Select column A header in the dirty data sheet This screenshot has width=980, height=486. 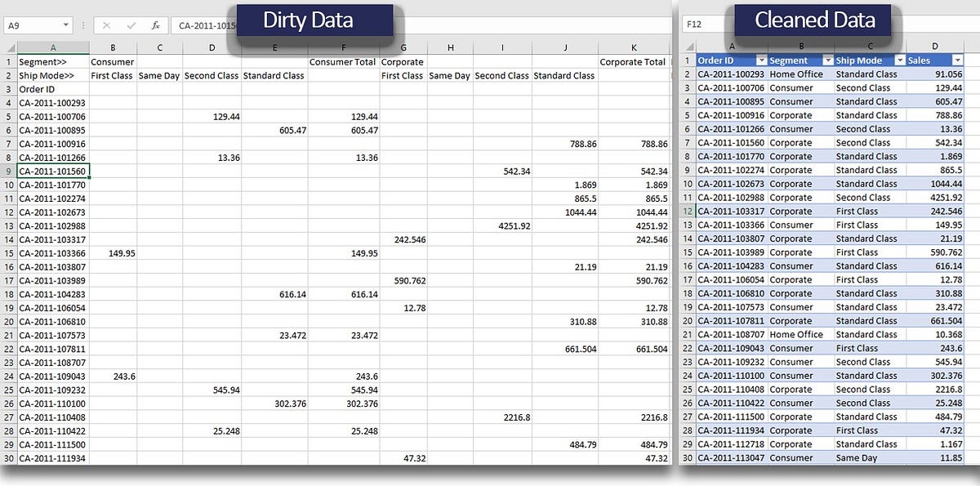coord(53,47)
